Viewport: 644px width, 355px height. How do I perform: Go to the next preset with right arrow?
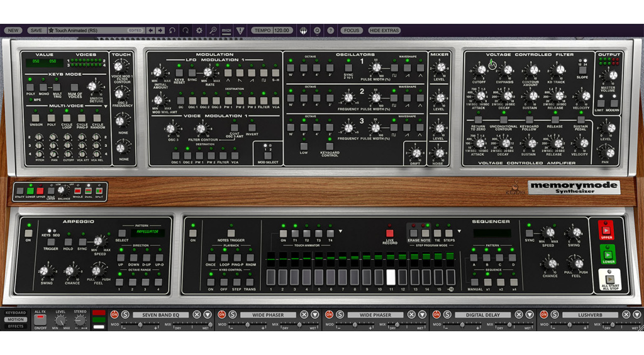[x=160, y=30]
